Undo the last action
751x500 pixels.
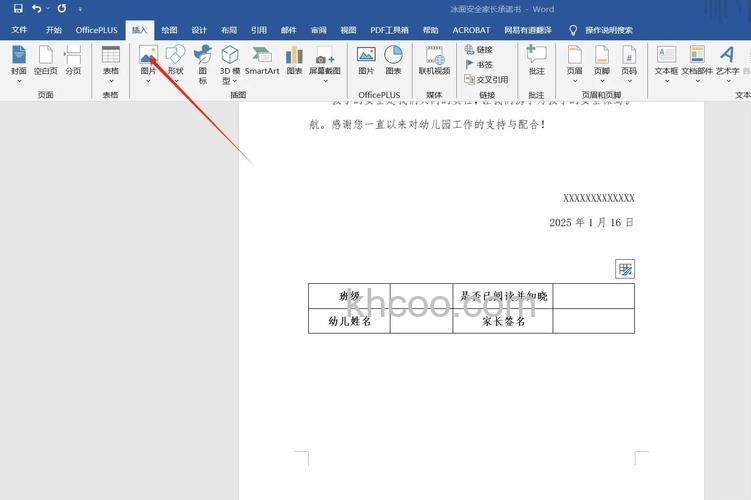pos(36,8)
